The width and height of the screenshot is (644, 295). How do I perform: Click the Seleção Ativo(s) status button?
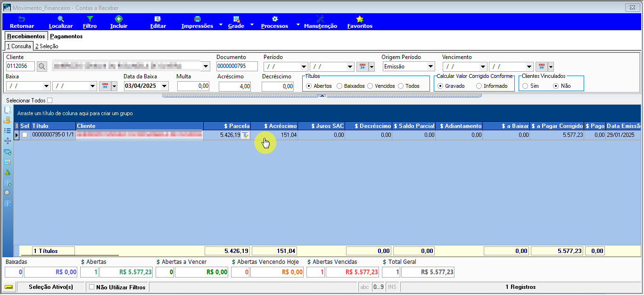(51, 287)
